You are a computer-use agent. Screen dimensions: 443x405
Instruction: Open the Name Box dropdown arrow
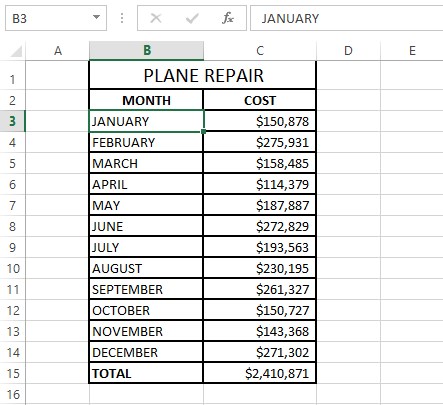coord(96,17)
